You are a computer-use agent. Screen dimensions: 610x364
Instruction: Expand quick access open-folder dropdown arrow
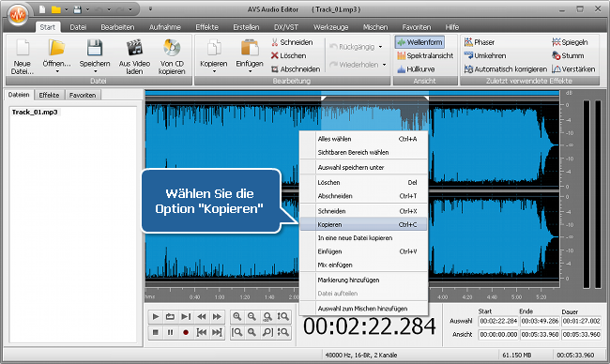[x=66, y=9]
